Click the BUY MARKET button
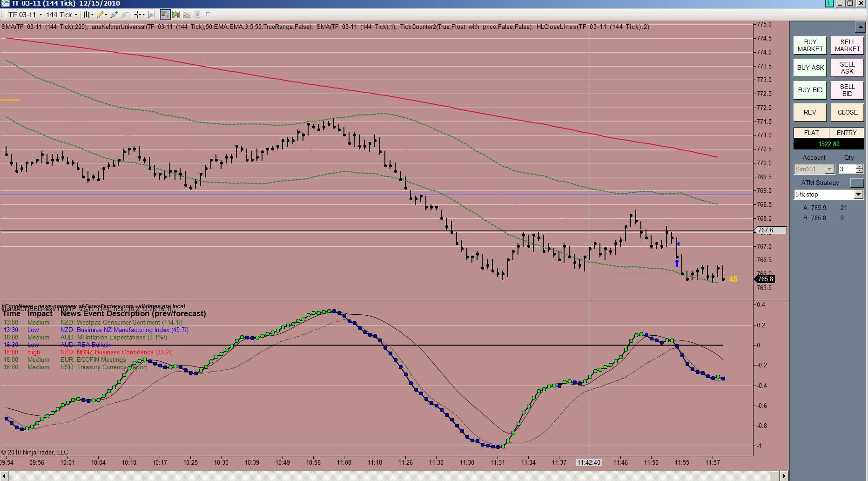868x481 pixels. (810, 46)
